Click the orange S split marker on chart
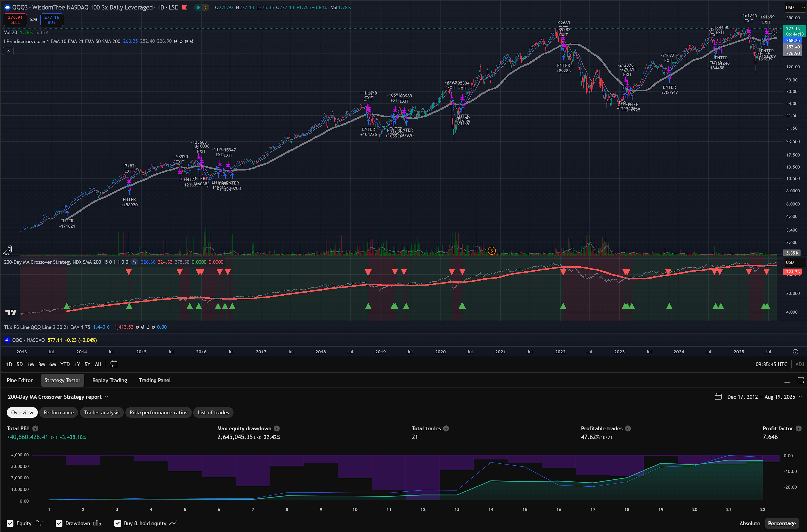 coord(491,251)
